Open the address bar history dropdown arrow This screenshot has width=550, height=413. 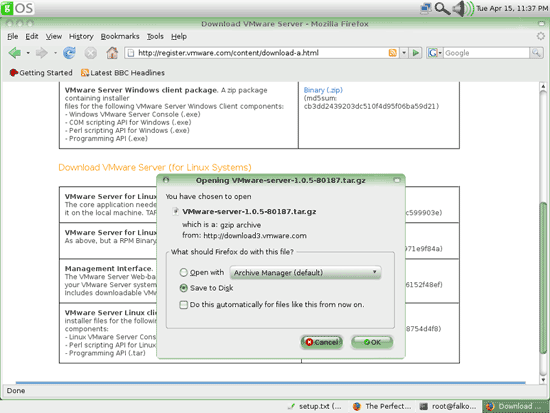[x=404, y=53]
